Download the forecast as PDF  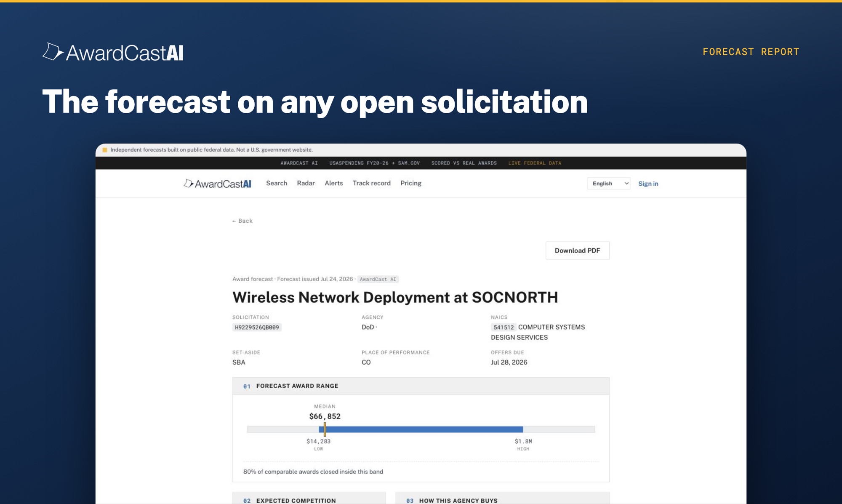[x=578, y=251]
